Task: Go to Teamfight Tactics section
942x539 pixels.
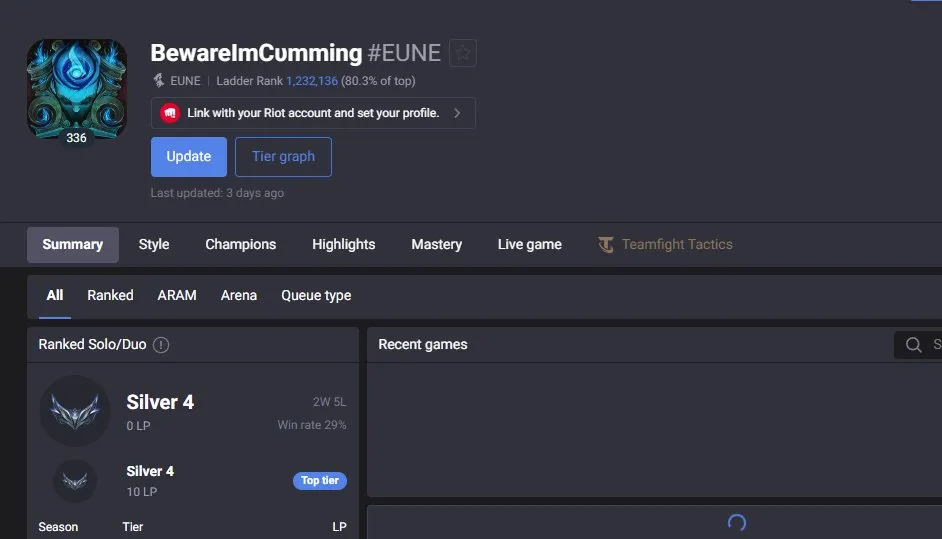Action: [665, 245]
